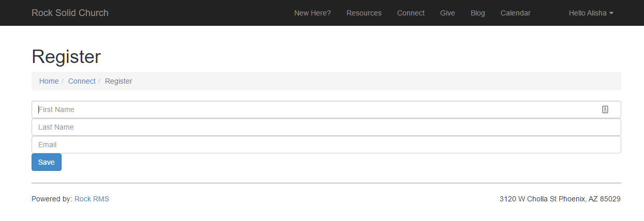Select Resources in the top navigation
Screen dimensions: 644x221
pos(364,13)
